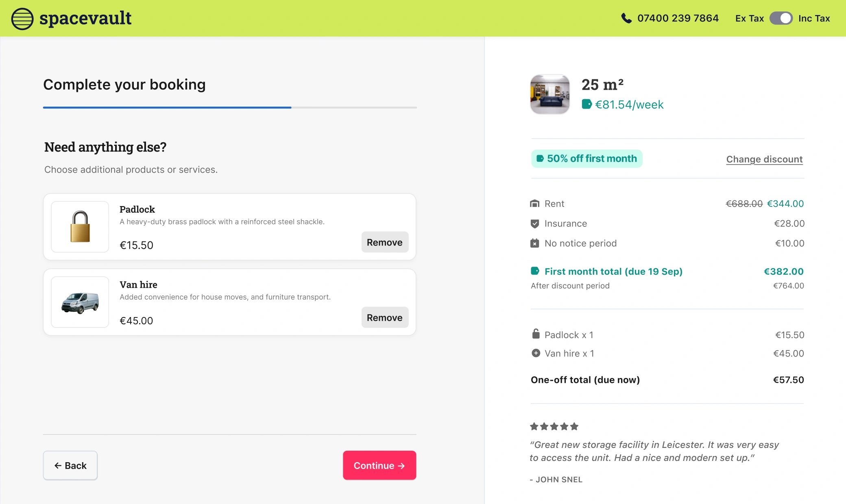
Task: Click the shield icon next to Insurance
Action: (x=535, y=223)
